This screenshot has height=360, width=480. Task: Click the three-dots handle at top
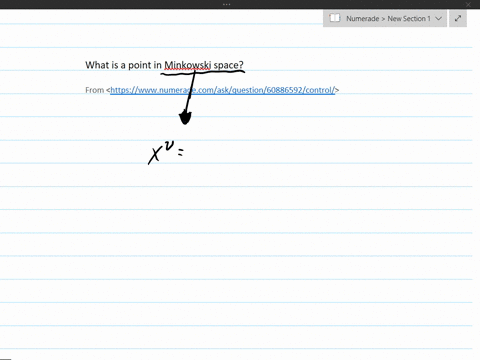point(227,4)
